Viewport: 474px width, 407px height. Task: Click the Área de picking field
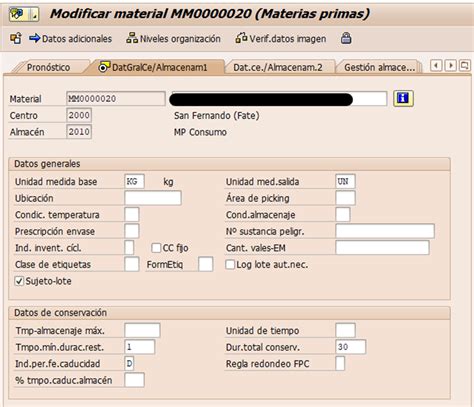(x=345, y=198)
